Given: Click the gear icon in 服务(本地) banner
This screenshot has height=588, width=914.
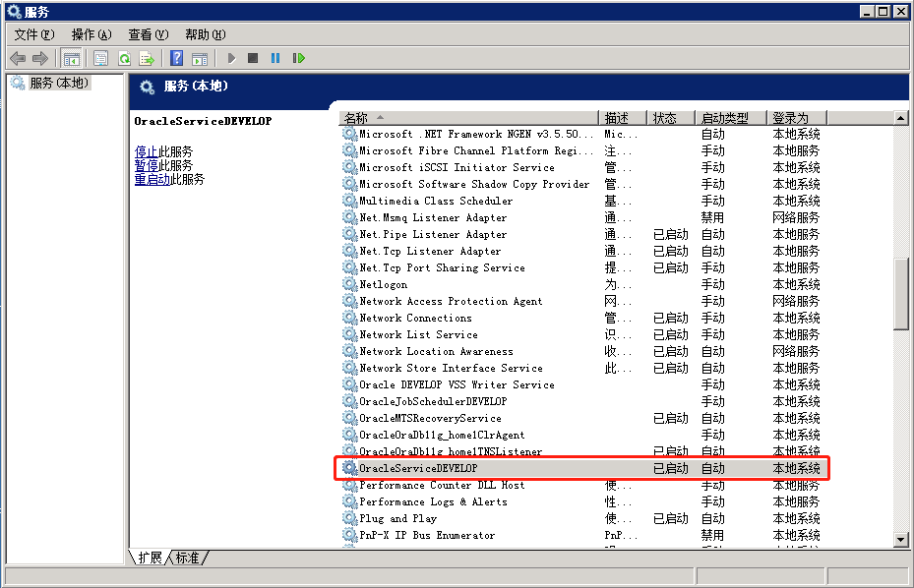Looking at the screenshot, I should coord(147,87).
